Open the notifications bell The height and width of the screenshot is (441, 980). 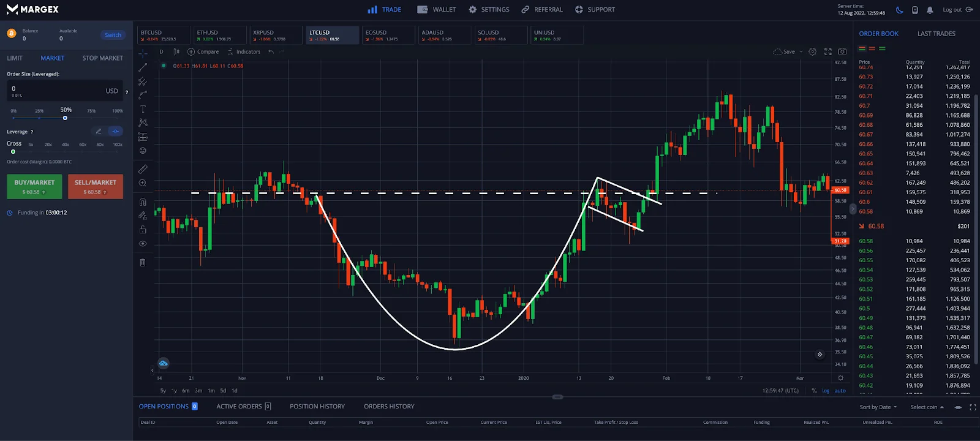tap(930, 10)
